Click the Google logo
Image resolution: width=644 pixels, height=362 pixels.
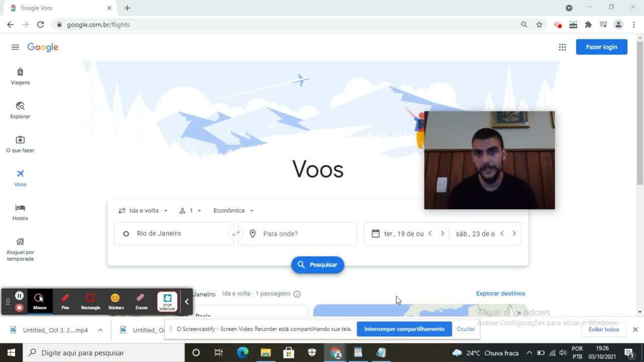point(43,47)
